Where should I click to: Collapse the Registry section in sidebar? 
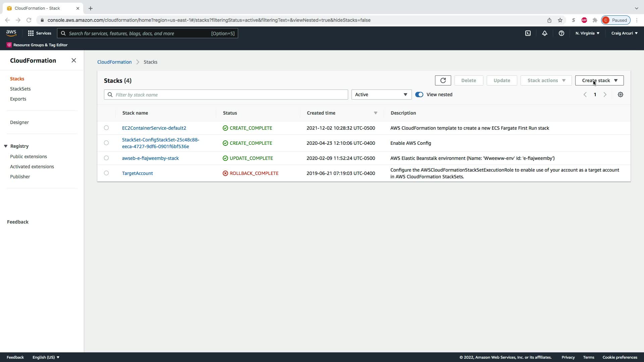pos(6,146)
